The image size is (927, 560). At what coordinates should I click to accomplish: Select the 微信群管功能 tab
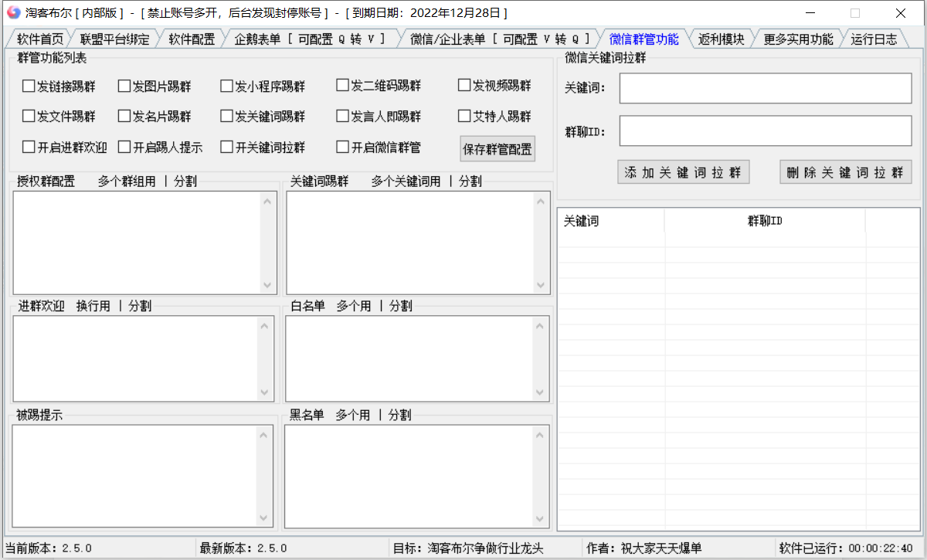pyautogui.click(x=644, y=39)
